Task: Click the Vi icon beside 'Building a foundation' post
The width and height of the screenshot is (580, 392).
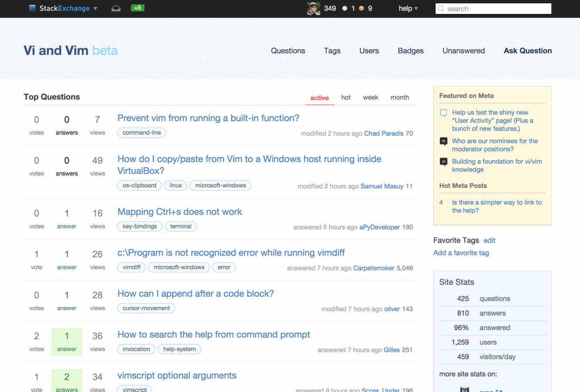Action: coord(444,162)
